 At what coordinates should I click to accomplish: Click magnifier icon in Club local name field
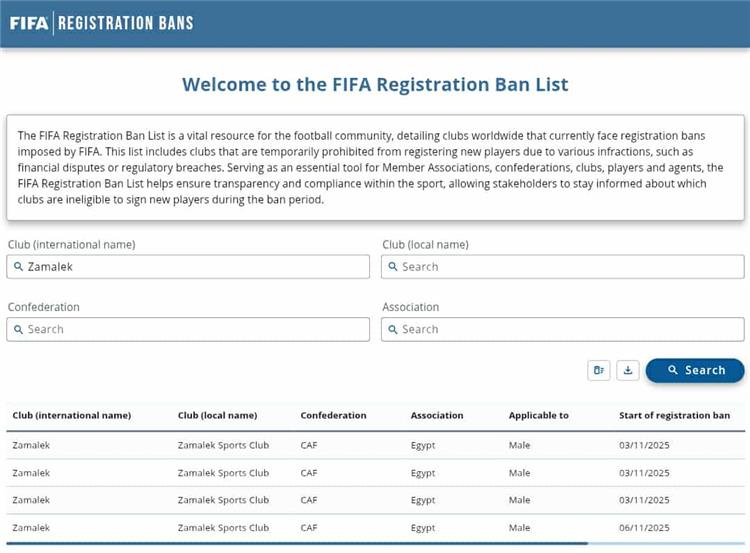392,267
